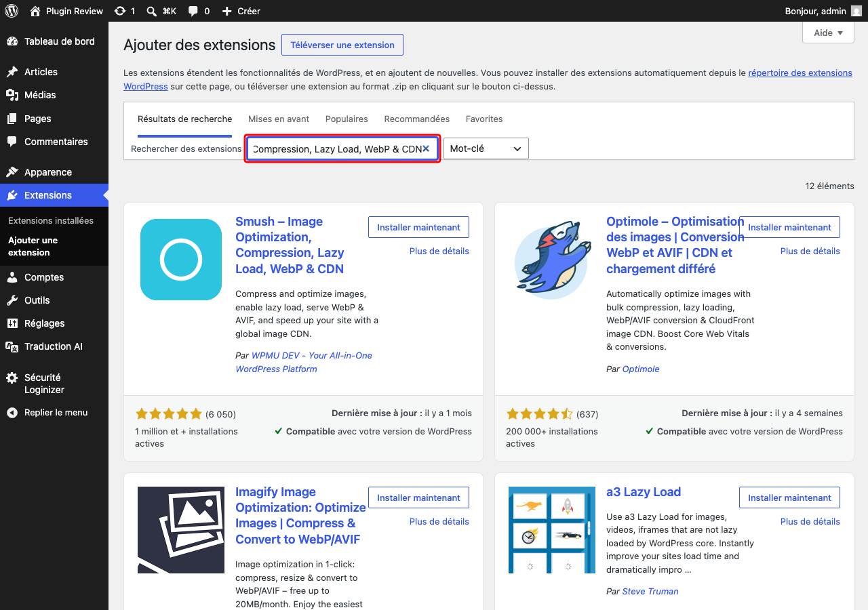Click the Médias icon in sidebar

(x=12, y=95)
